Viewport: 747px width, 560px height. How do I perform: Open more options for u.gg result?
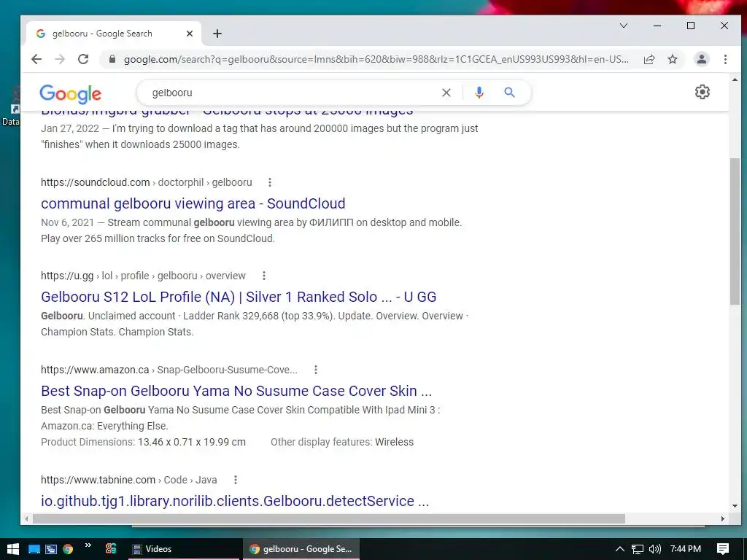click(x=263, y=276)
